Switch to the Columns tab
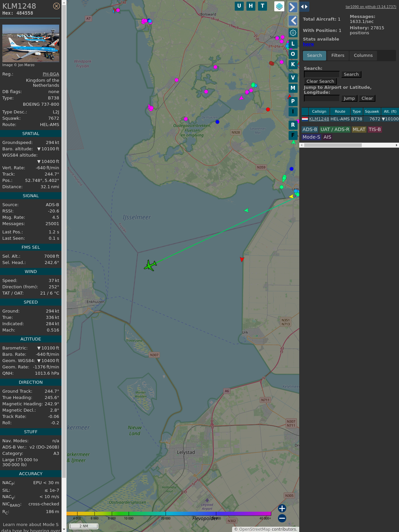This screenshot has height=532, width=399. [x=363, y=56]
